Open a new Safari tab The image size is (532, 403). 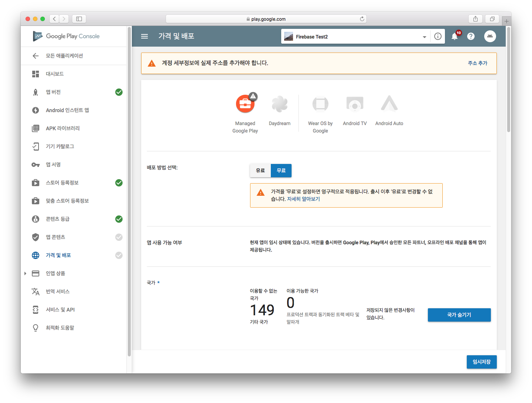506,21
